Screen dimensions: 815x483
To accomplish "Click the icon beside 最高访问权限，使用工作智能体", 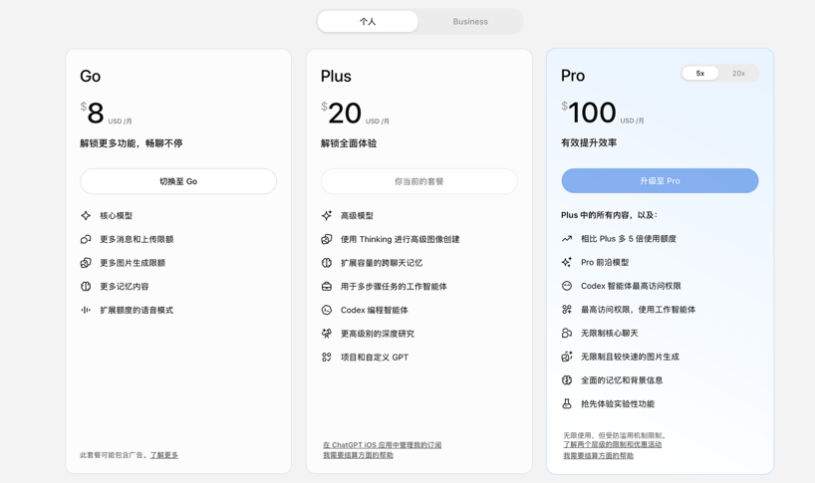I will (x=567, y=309).
